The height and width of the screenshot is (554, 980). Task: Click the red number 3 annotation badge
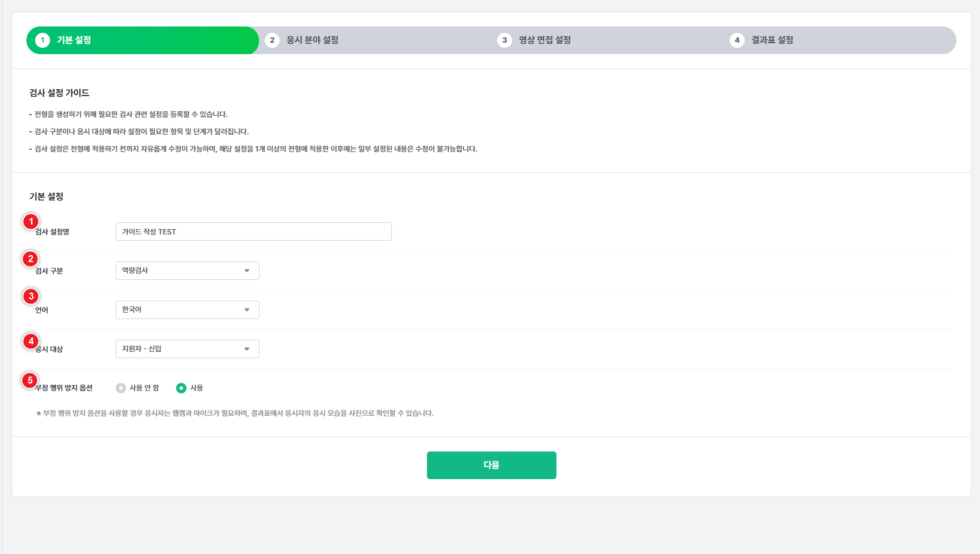[31, 297]
